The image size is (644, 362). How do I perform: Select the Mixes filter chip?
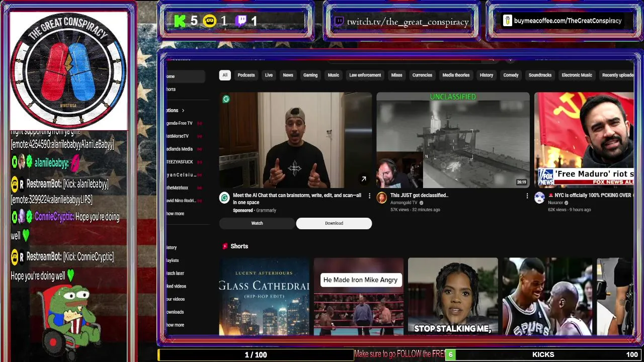point(396,75)
